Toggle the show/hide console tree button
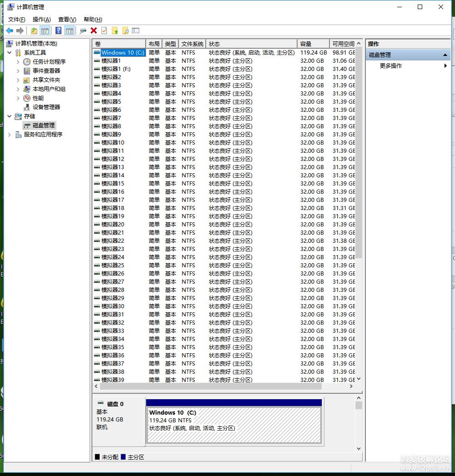Image resolution: width=455 pixels, height=476 pixels. 45,30
